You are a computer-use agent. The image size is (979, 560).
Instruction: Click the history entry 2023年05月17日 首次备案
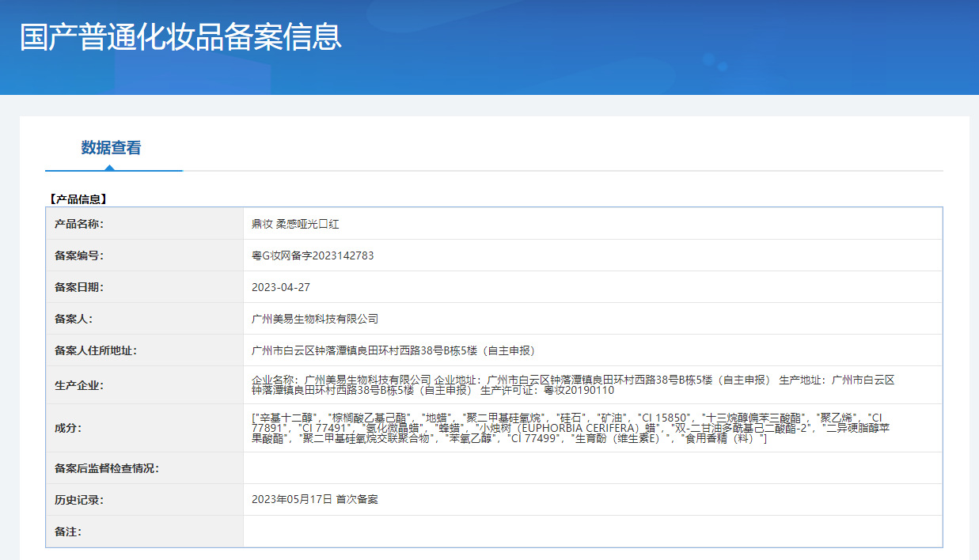tap(315, 500)
